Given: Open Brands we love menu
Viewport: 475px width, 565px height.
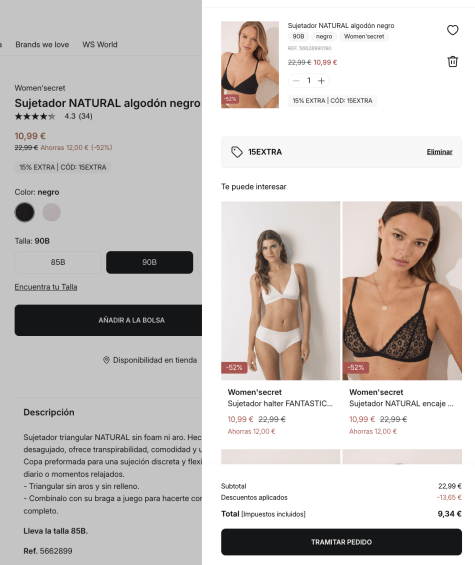Looking at the screenshot, I should click(42, 45).
